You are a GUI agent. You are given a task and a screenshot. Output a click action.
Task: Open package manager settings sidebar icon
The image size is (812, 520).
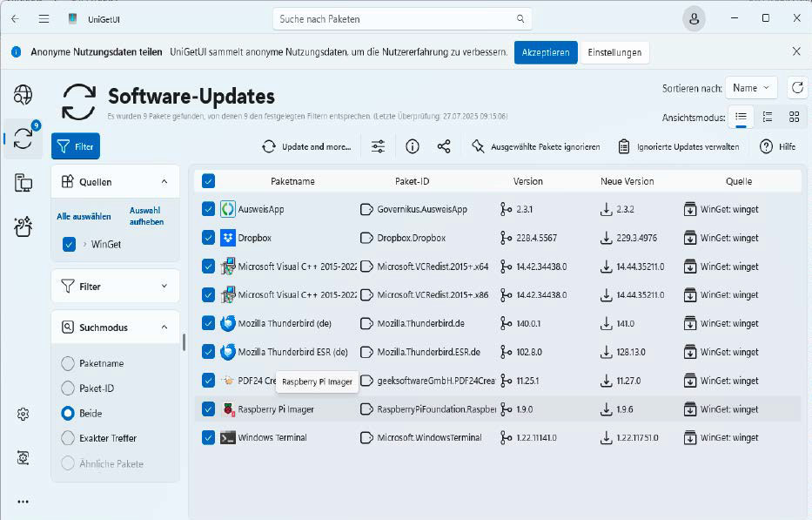[x=23, y=458]
